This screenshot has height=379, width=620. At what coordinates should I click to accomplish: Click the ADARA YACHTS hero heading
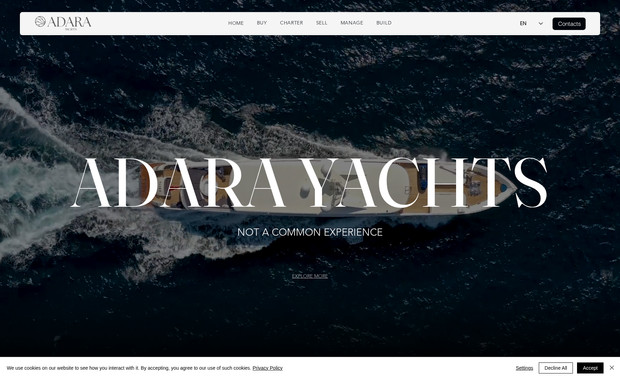pos(309,183)
